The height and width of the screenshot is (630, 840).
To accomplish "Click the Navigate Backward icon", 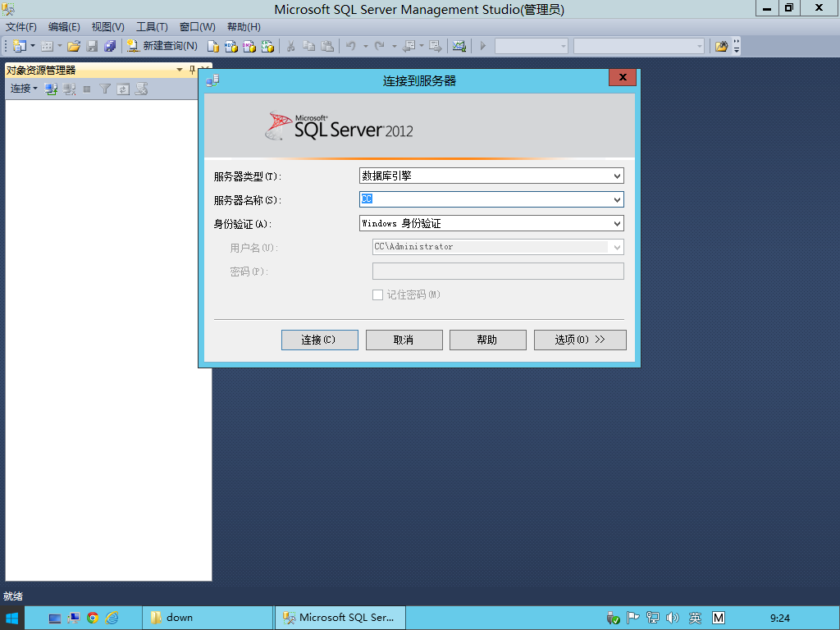I will tap(409, 46).
